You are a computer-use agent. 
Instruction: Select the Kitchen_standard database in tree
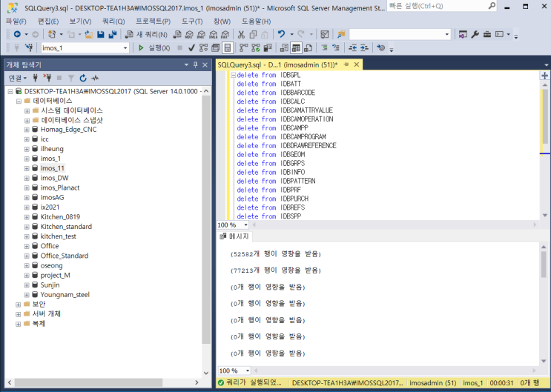click(x=66, y=227)
